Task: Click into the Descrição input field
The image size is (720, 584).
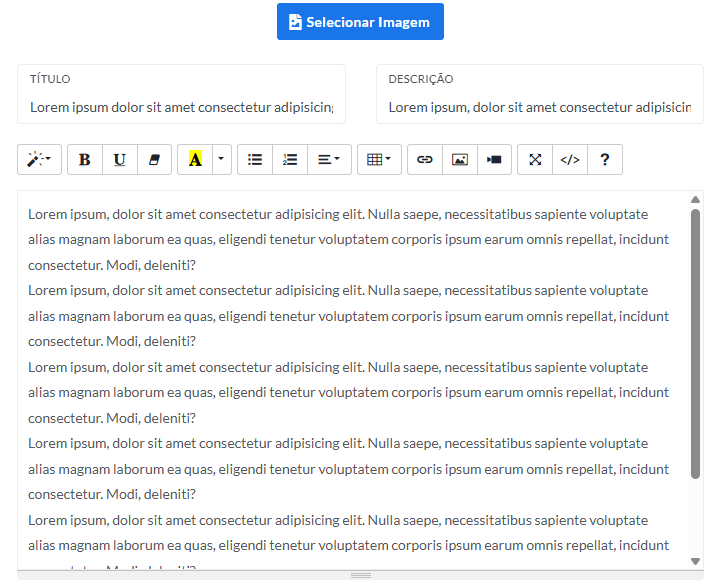Action: 539,106
